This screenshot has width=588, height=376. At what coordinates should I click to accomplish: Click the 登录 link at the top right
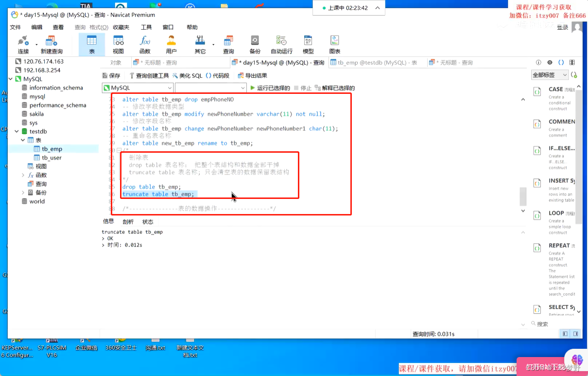562,27
